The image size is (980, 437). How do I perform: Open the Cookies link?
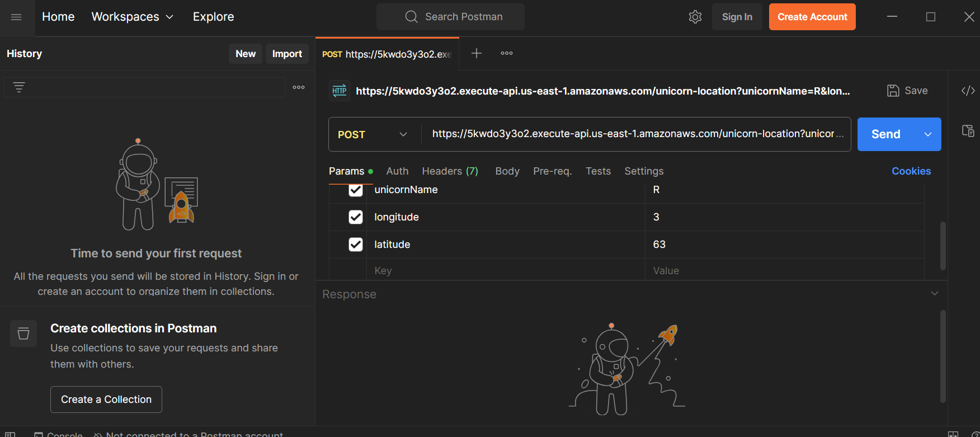[x=911, y=171]
